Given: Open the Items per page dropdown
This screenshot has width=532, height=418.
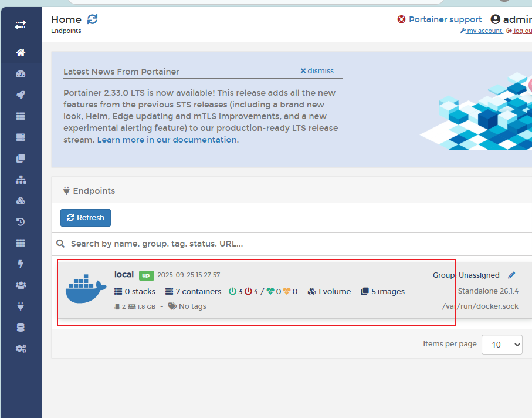Looking at the screenshot, I should (x=502, y=345).
